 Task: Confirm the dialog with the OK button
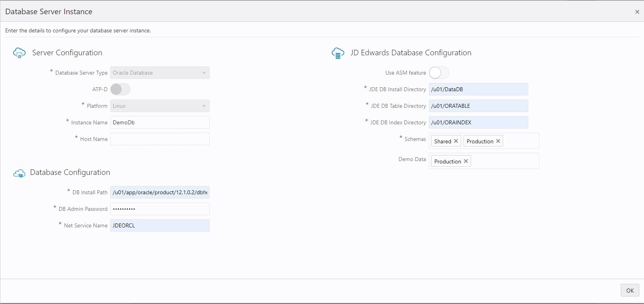point(630,291)
